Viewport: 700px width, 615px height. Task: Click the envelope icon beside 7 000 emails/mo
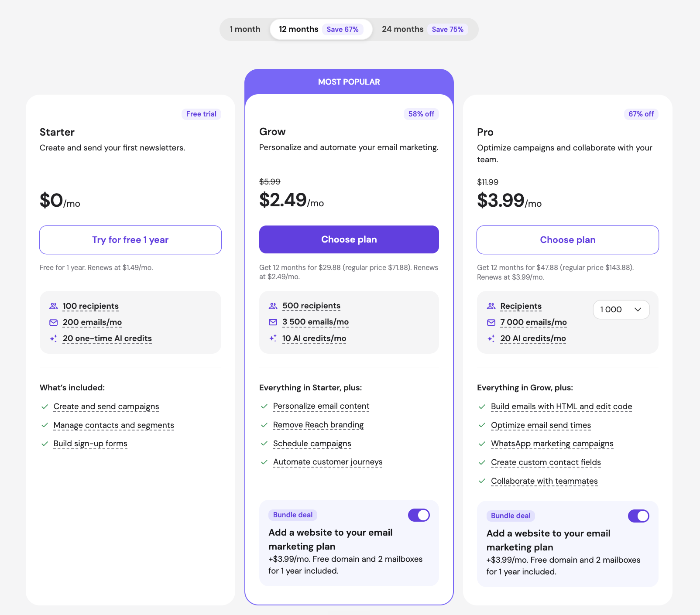tap(491, 322)
